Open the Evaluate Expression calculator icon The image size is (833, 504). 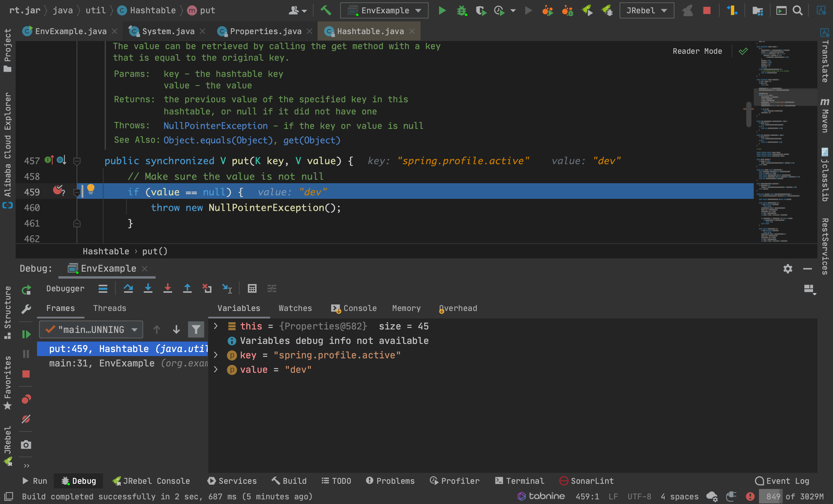click(x=252, y=288)
